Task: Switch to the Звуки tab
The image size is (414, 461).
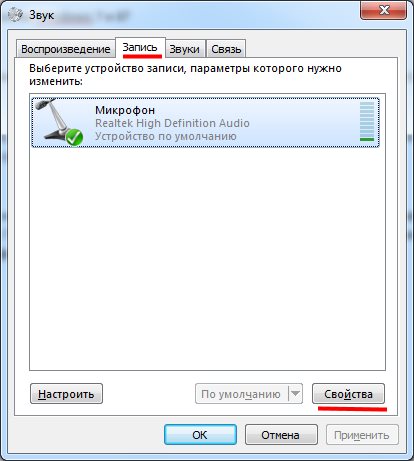Action: coord(185,49)
